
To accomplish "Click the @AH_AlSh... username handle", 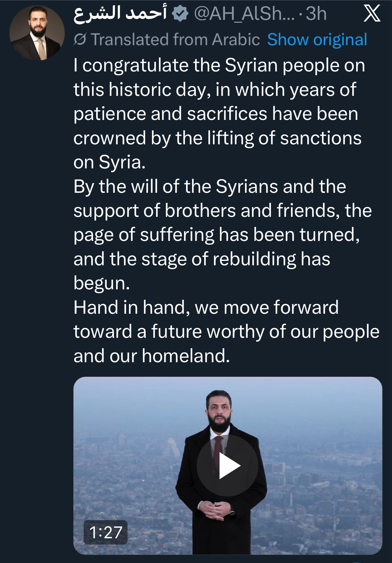I will [x=244, y=14].
